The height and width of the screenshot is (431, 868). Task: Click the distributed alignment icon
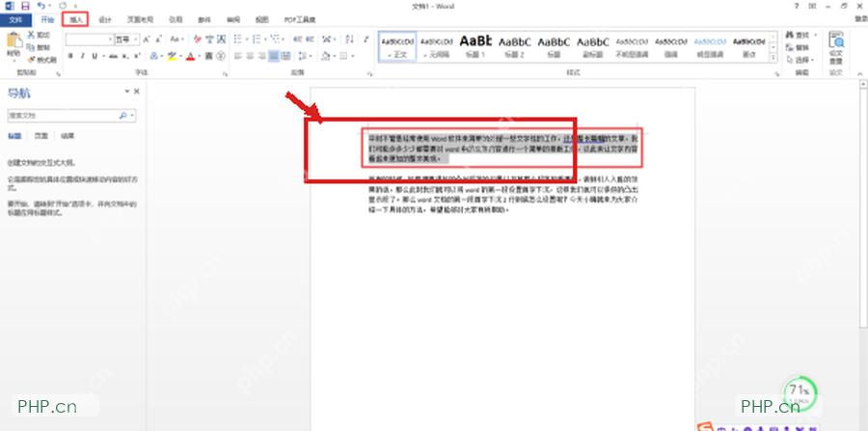286,56
